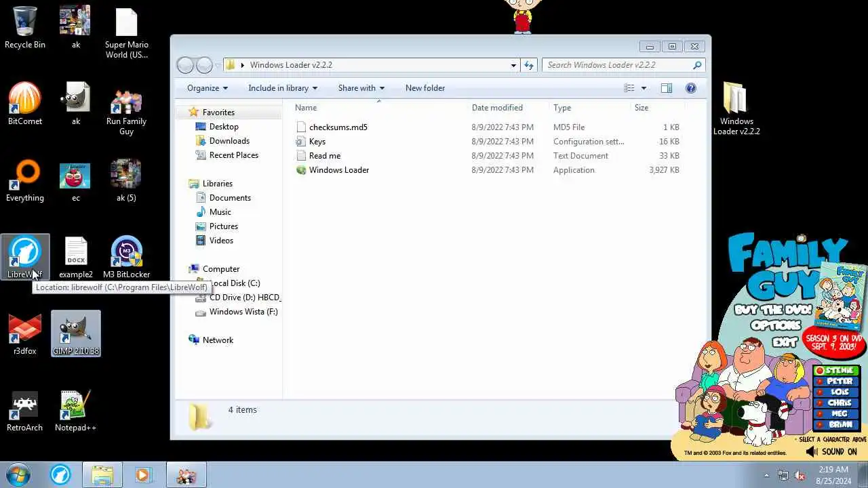Image resolution: width=868 pixels, height=488 pixels.
Task: Click the Help question mark icon in Explorer
Action: [691, 88]
